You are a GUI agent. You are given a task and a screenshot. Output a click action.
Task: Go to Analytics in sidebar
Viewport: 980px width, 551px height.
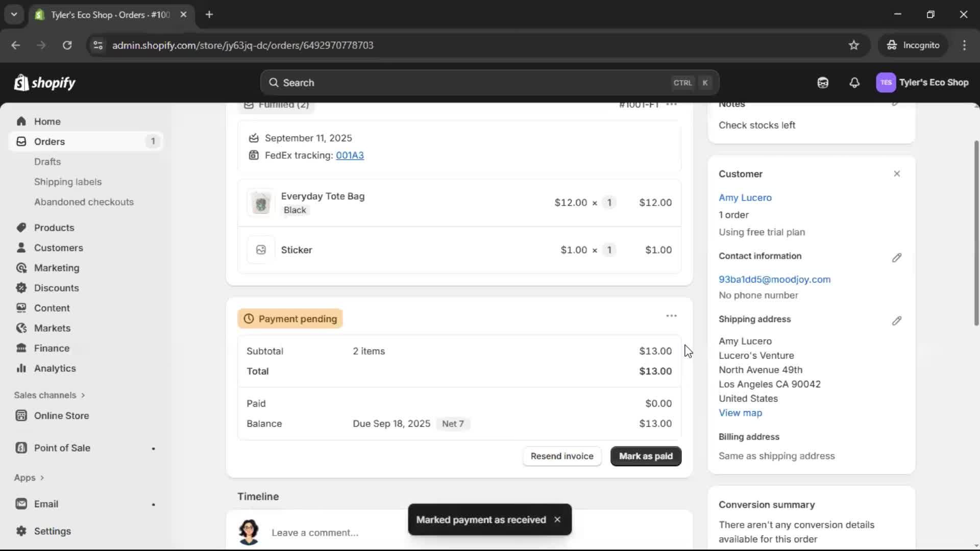(55, 368)
